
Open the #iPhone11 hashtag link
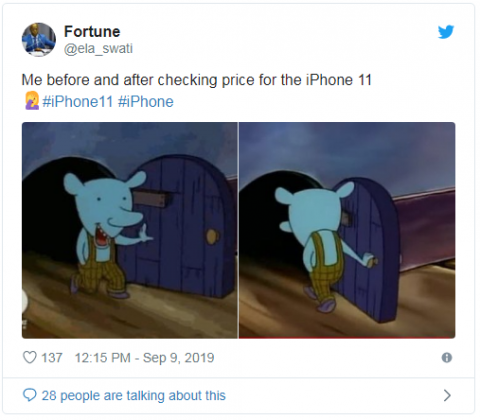(78, 102)
